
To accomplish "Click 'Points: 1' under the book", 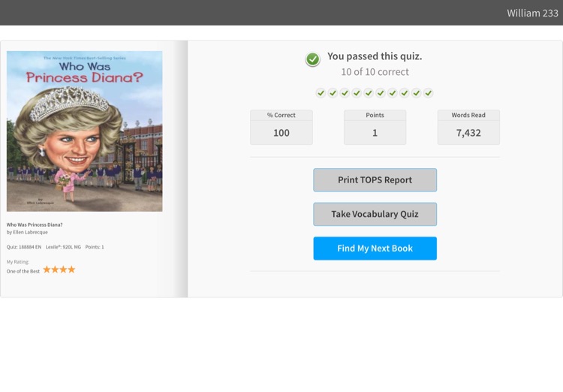I will pos(95,247).
